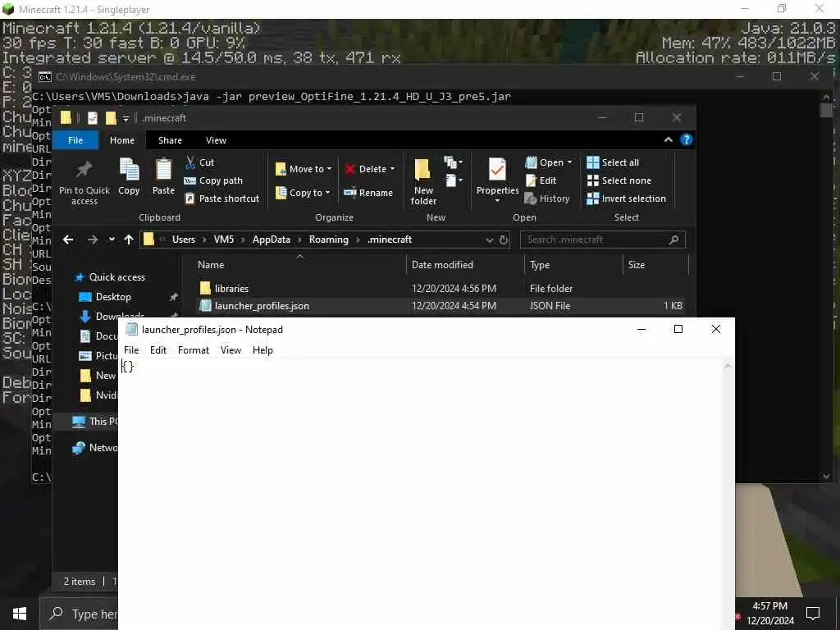Open the Windows Start menu
Image resolution: width=840 pixels, height=630 pixels.
point(20,614)
